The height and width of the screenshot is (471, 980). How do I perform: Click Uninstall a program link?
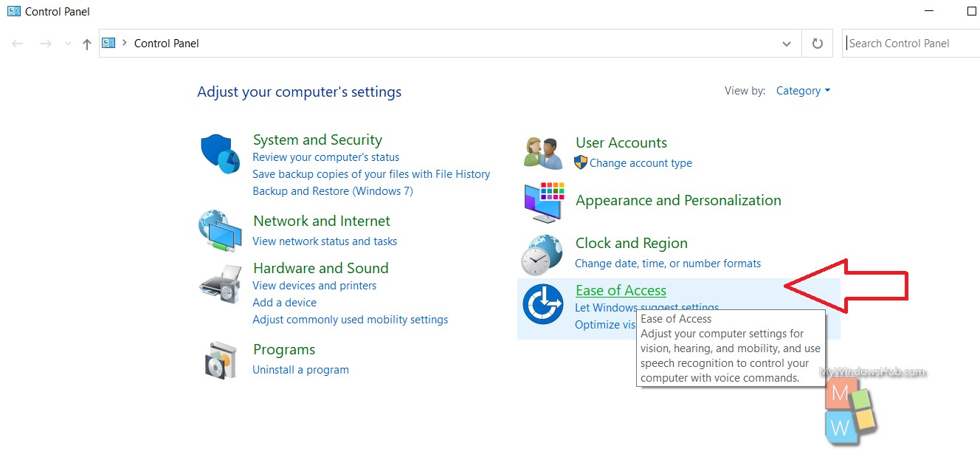point(300,370)
